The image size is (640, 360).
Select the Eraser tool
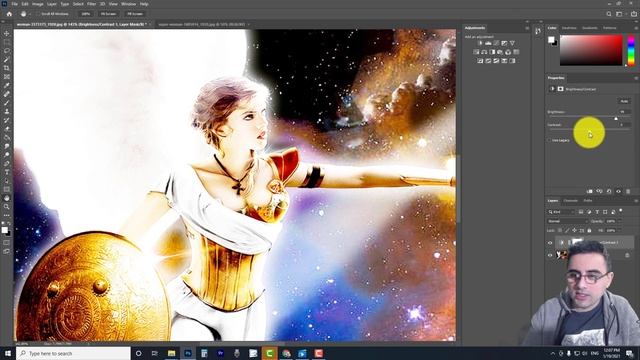pyautogui.click(x=7, y=129)
